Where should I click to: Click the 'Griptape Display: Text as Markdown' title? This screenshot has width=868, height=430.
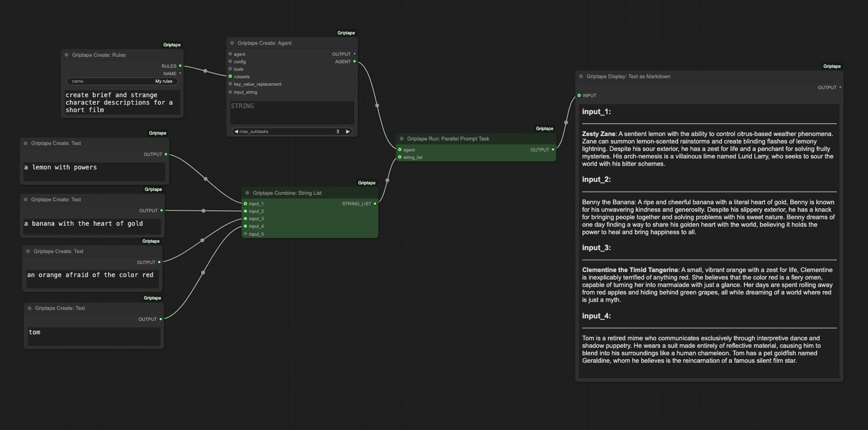[628, 76]
